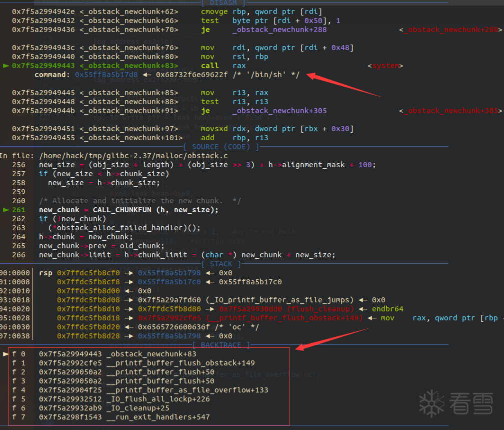Viewport: 504px width, 430px height.
Task: Click the obstack.c source file path
Action: pos(133,156)
